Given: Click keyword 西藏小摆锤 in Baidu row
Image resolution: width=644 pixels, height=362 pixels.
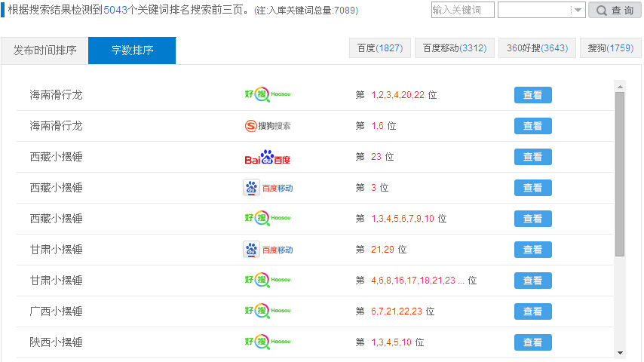Looking at the screenshot, I should coord(56,157).
